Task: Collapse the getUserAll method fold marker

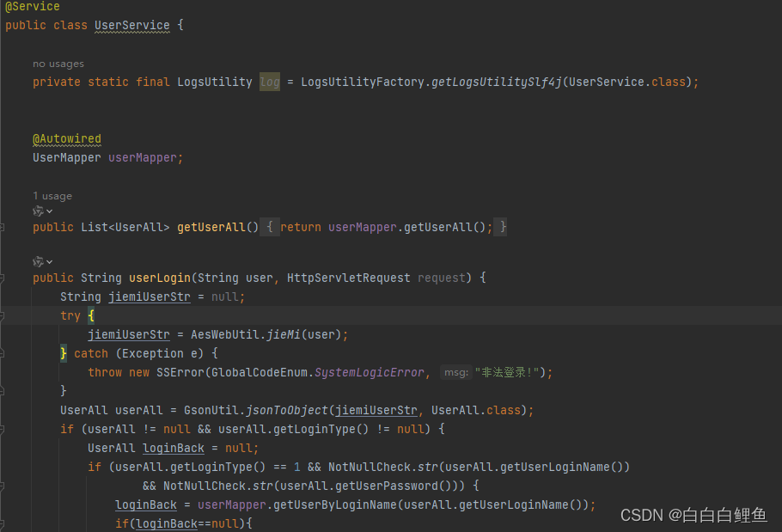Action: [3, 226]
